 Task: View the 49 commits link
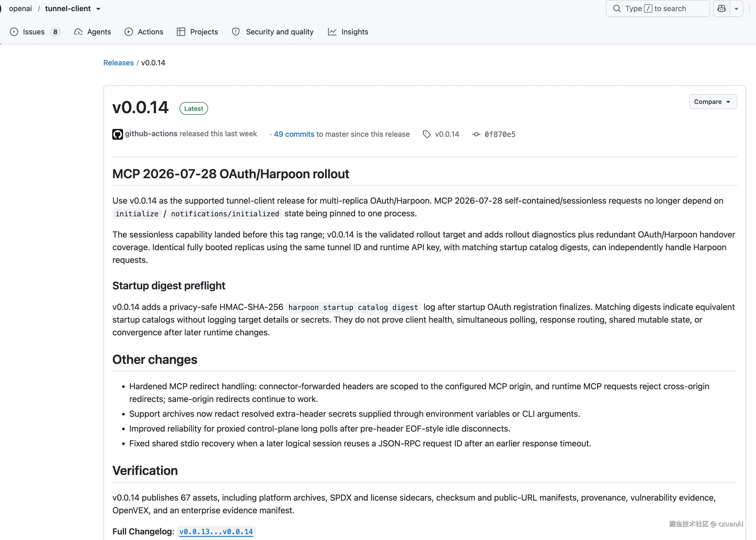coord(294,134)
